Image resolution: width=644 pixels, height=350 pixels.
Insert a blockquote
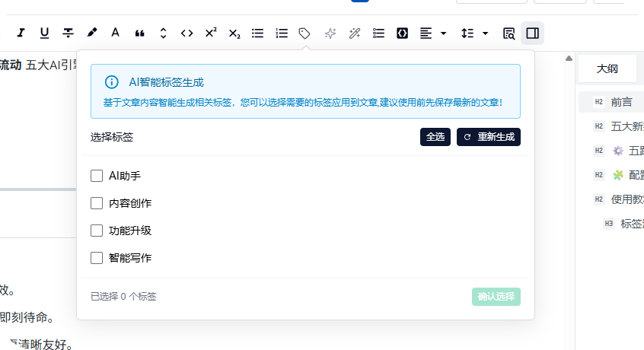point(139,33)
